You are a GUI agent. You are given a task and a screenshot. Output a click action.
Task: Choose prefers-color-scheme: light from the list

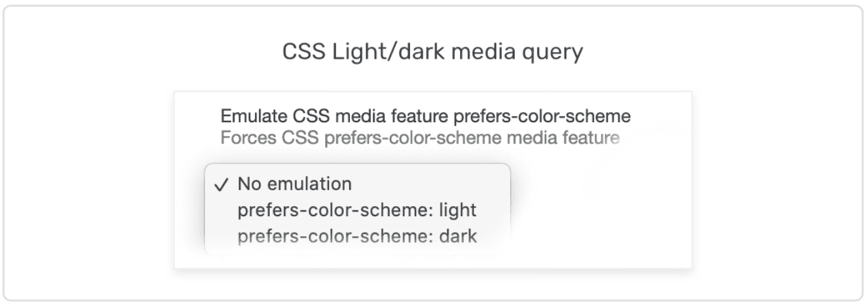coord(357,210)
